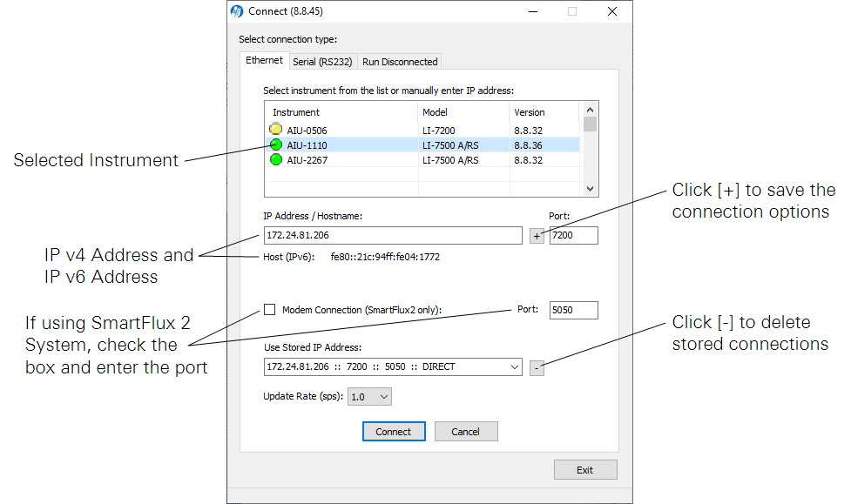Expand the Update Rate dropdown
Image resolution: width=851 pixels, height=504 pixels.
[370, 397]
